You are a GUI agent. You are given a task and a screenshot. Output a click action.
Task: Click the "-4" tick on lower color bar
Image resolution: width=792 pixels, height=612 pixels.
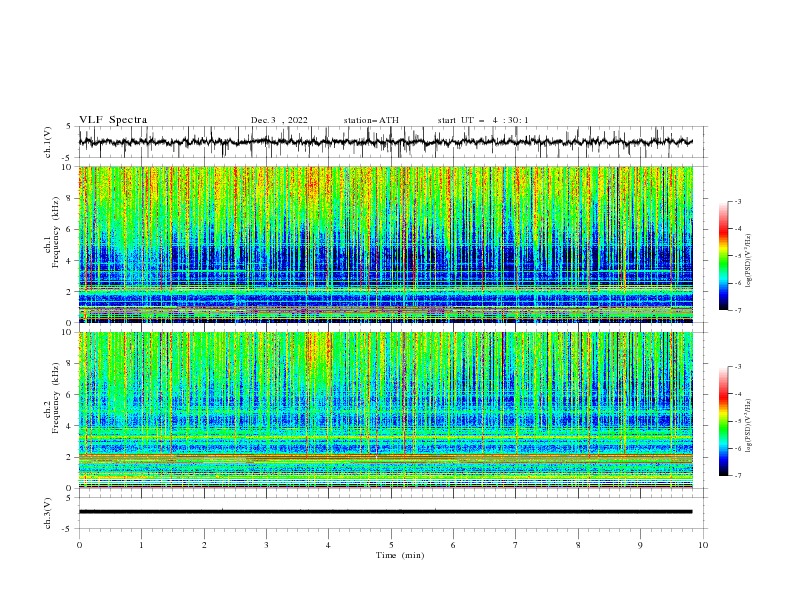coord(737,394)
